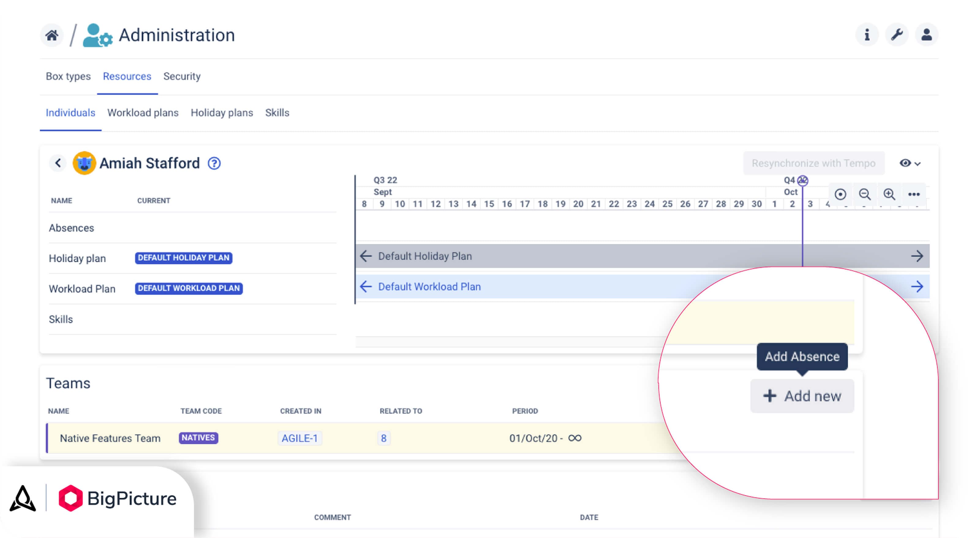Image resolution: width=980 pixels, height=538 pixels.
Task: Click left arrow on Default Workload Plan bar
Action: click(366, 286)
